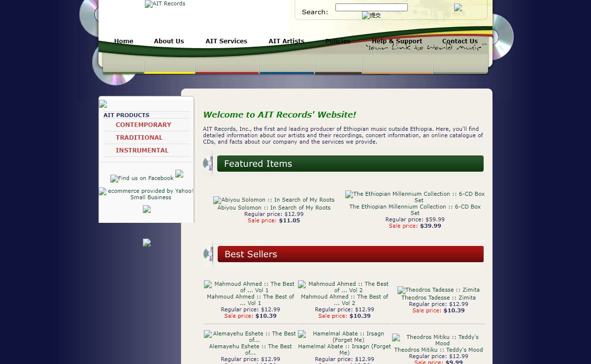Open the About Us menu item
The width and height of the screenshot is (591, 364).
[x=169, y=41]
